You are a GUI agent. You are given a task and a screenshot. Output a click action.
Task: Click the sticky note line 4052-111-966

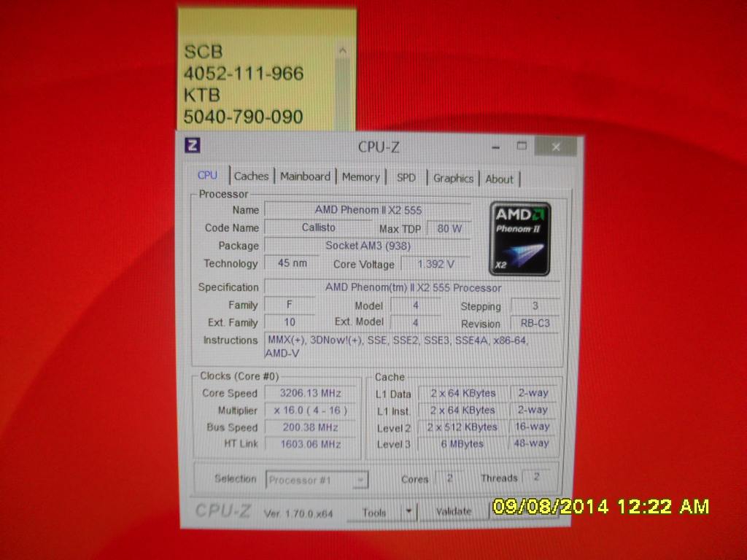click(244, 74)
